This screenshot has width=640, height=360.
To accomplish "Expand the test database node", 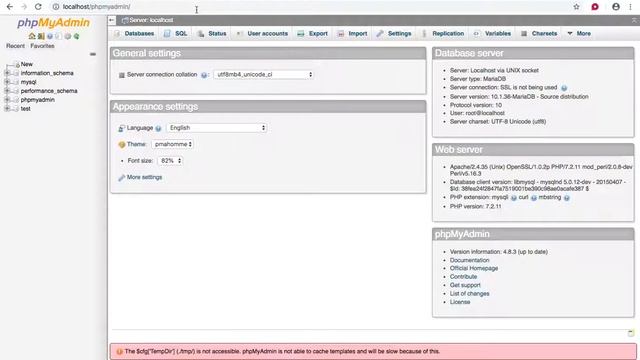I will point(7,109).
